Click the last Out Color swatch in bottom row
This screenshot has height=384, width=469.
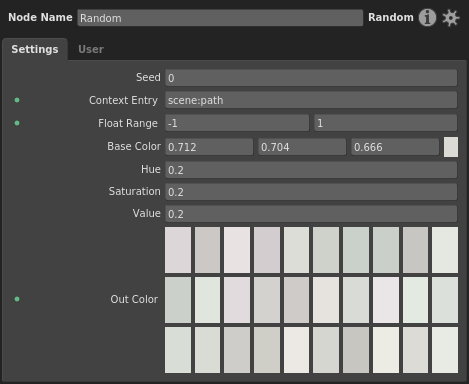tap(445, 350)
